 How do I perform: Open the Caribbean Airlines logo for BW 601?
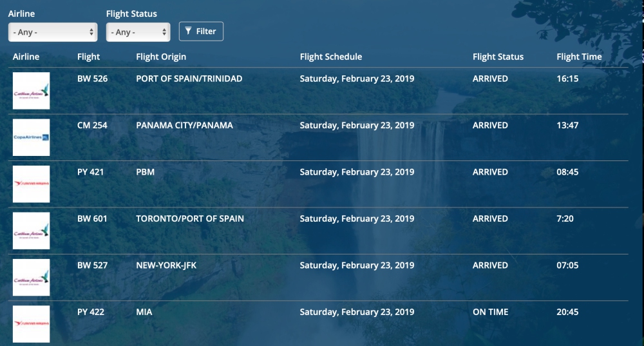click(32, 231)
